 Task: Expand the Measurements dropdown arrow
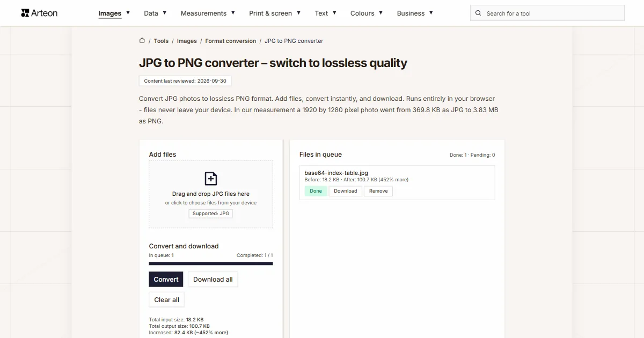[233, 13]
